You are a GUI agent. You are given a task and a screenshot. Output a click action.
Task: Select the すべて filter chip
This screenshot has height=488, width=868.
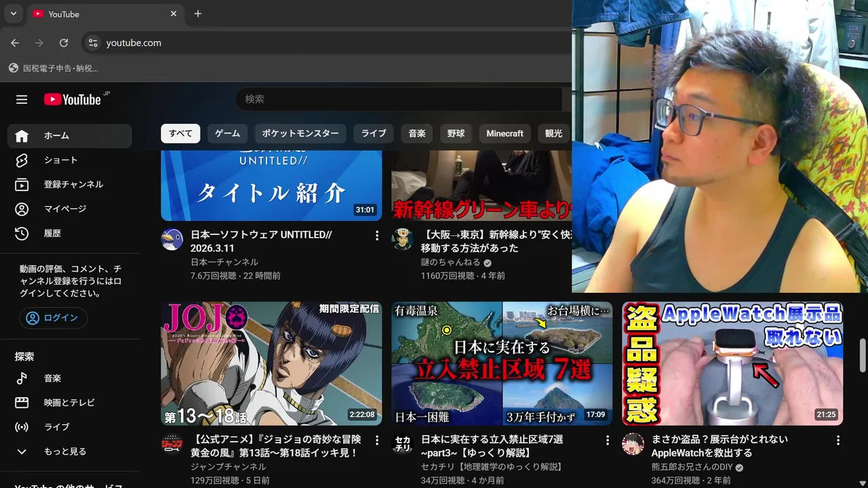[180, 134]
